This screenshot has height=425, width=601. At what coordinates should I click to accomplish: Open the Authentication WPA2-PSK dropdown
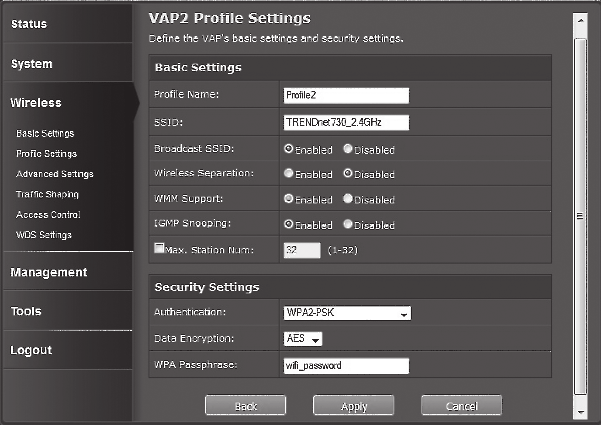click(347, 313)
